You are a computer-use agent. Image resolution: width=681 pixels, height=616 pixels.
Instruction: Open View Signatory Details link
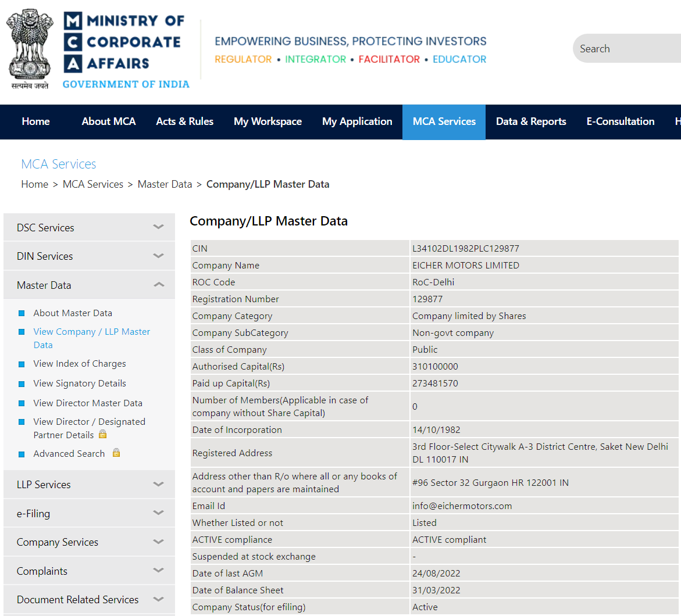pyautogui.click(x=80, y=384)
